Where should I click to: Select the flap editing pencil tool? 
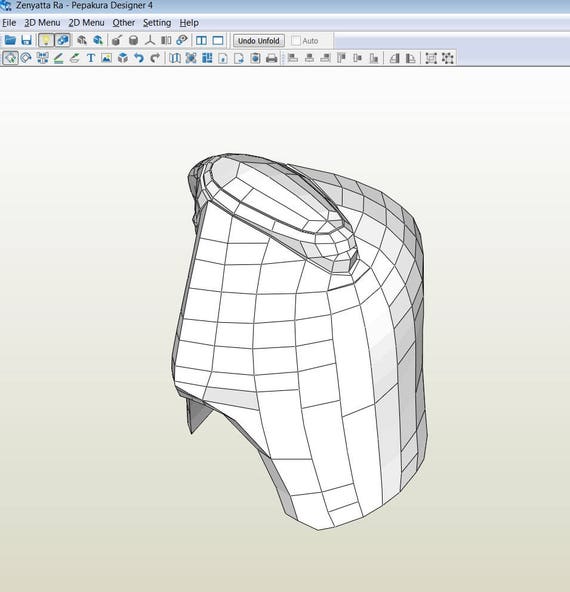tap(75, 58)
